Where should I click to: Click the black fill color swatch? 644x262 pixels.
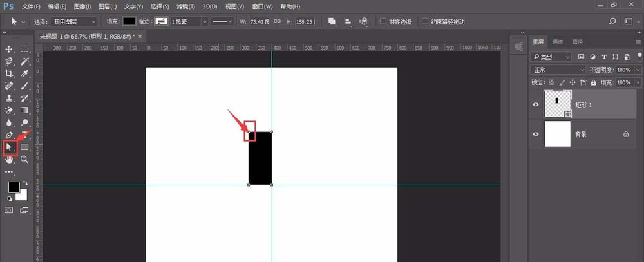(x=129, y=21)
